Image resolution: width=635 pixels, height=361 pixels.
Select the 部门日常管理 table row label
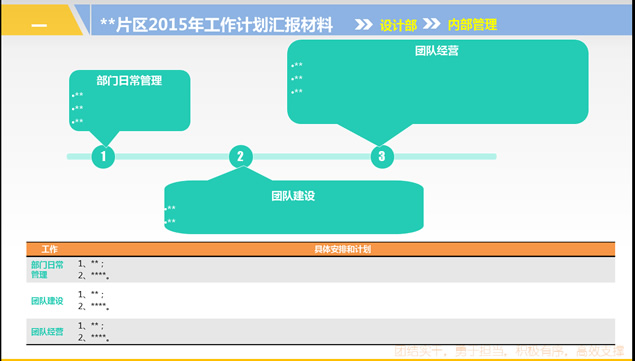47,270
